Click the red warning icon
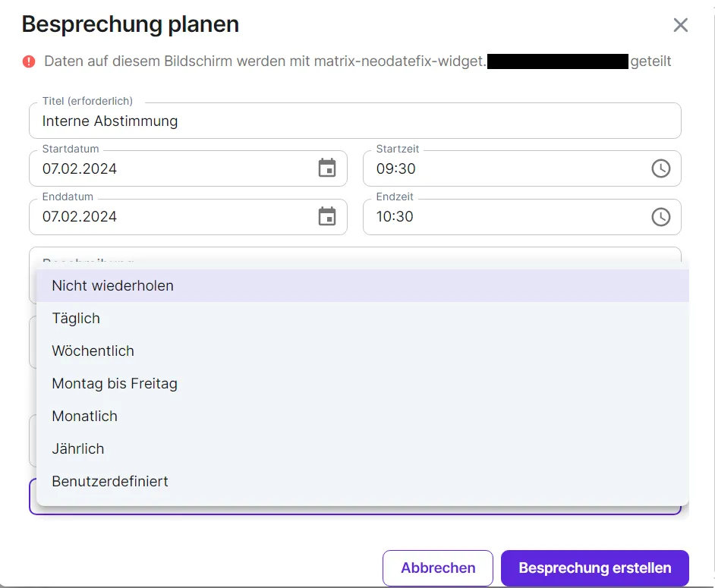The image size is (715, 588). click(x=29, y=61)
